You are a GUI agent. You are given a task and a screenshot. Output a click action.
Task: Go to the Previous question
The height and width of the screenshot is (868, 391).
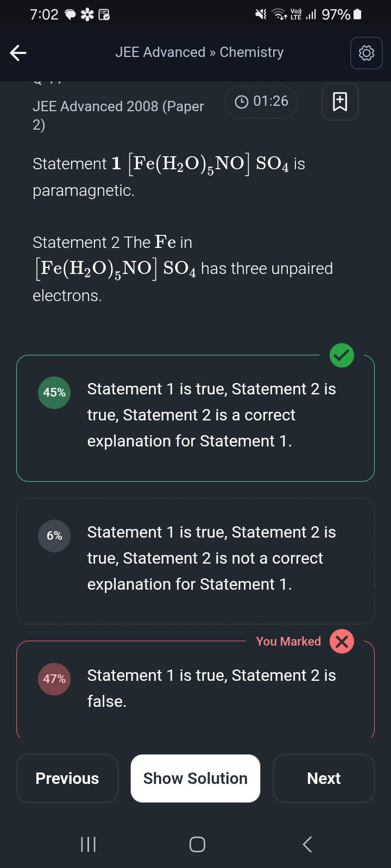(67, 778)
